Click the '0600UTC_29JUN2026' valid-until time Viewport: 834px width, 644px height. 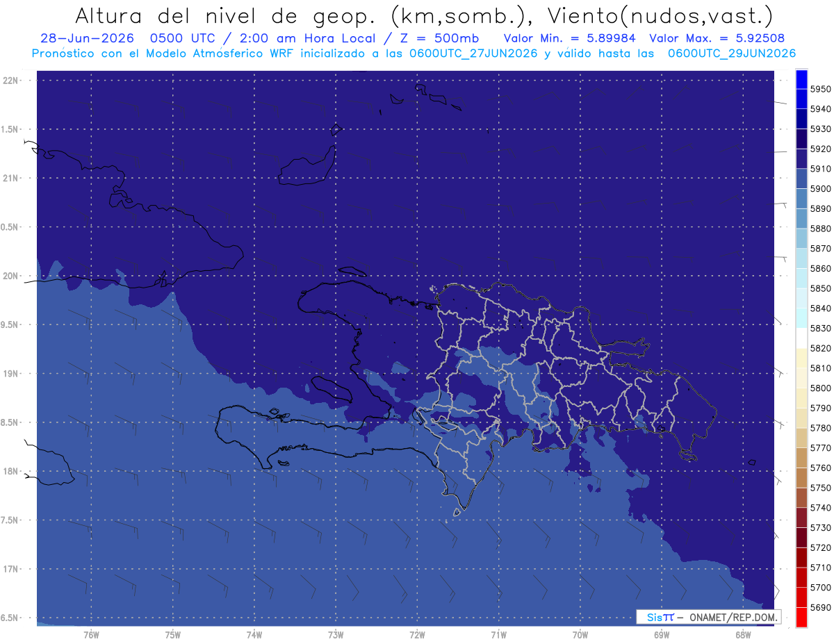732,53
